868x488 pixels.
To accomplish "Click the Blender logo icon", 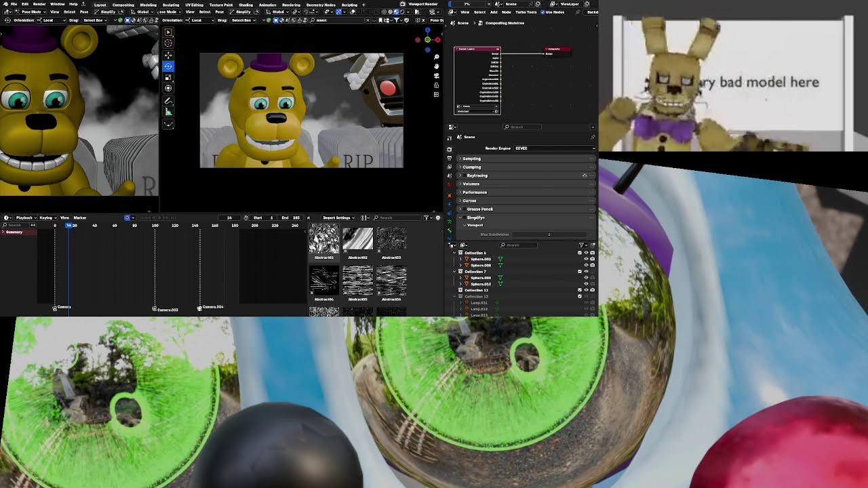I will (x=4, y=4).
